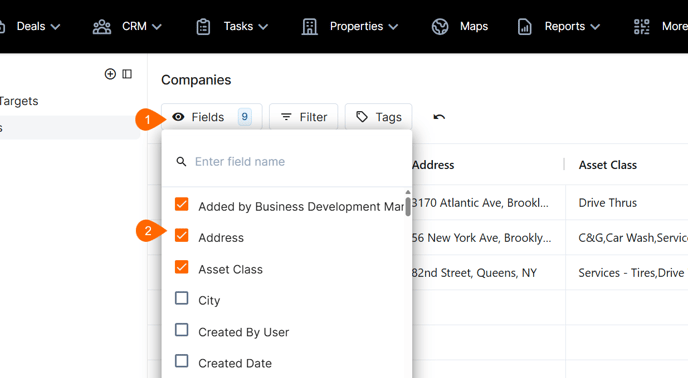Click the filter lines icon
The width and height of the screenshot is (688, 378).
pos(286,117)
